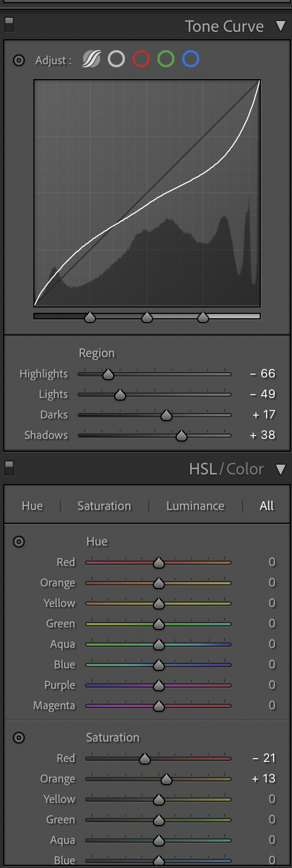Activate Hue targeted adjustment tool
The height and width of the screenshot is (868, 292).
[x=19, y=542]
